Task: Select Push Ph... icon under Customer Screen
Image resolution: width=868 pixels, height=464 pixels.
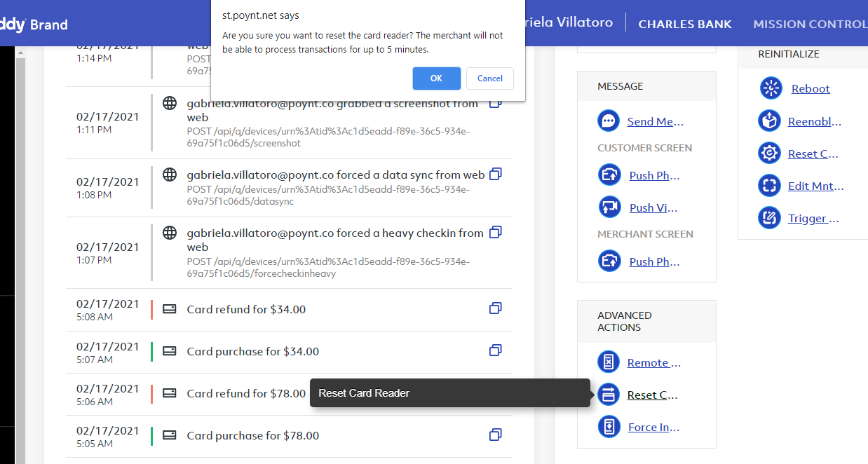Action: coord(609,175)
